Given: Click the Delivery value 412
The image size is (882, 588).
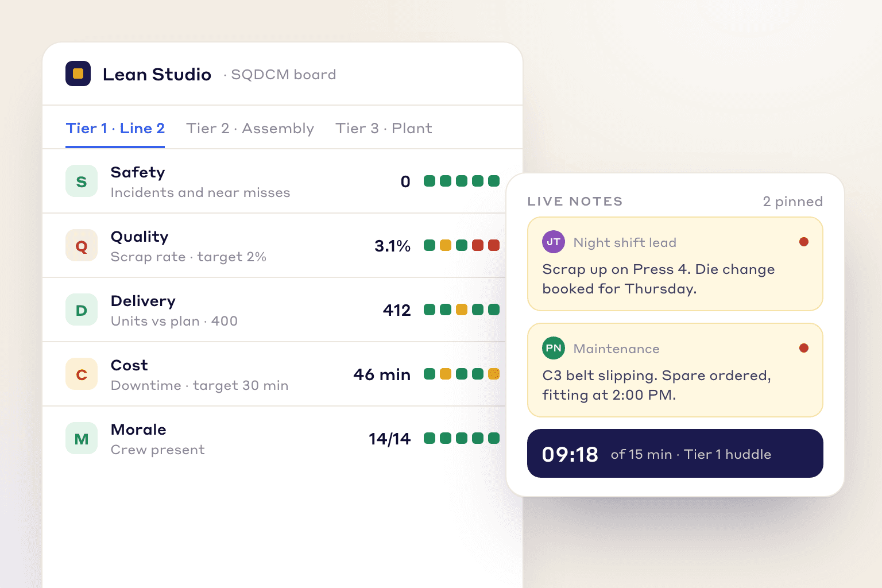Looking at the screenshot, I should pyautogui.click(x=397, y=310).
